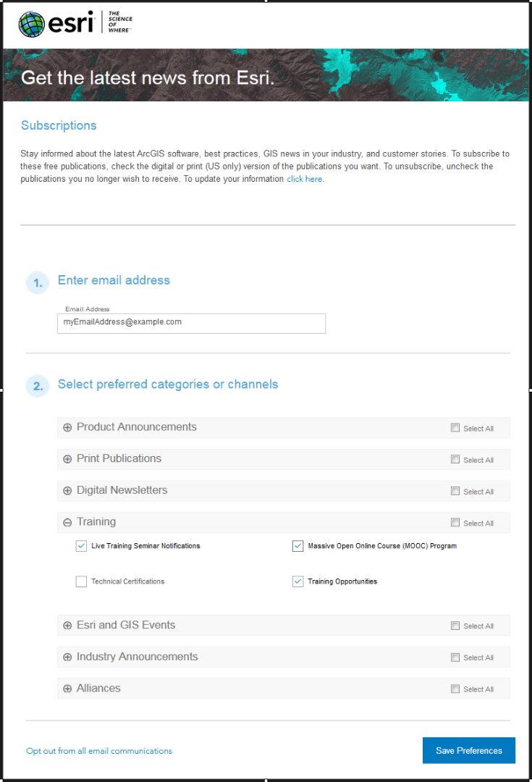Expand Esri and GIS Events section
This screenshot has height=782, width=532.
click(67, 626)
